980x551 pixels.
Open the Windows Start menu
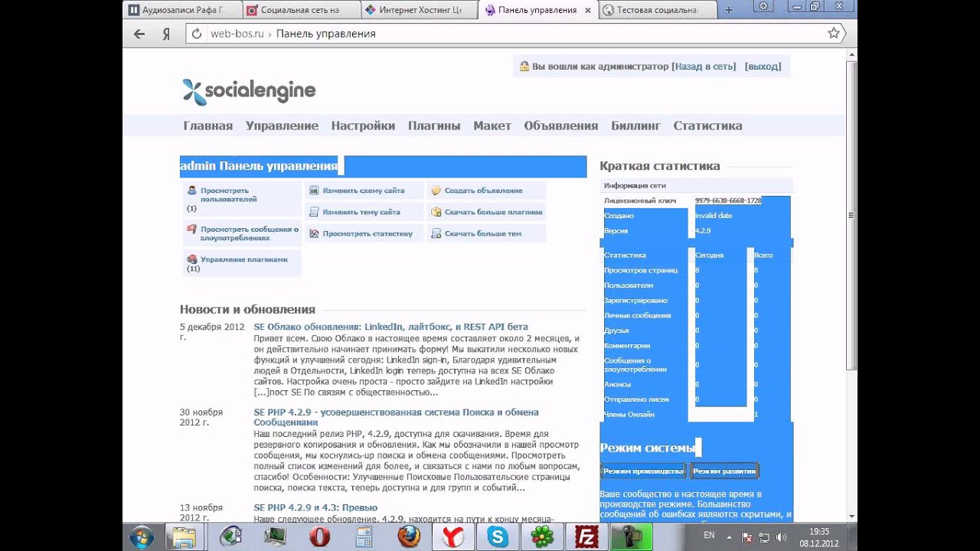pos(142,537)
